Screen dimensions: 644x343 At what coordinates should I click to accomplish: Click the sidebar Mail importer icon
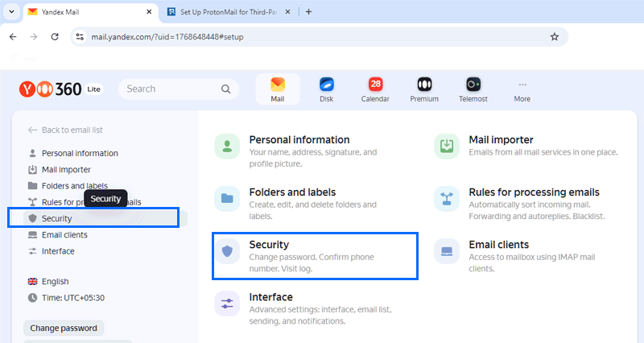(32, 170)
